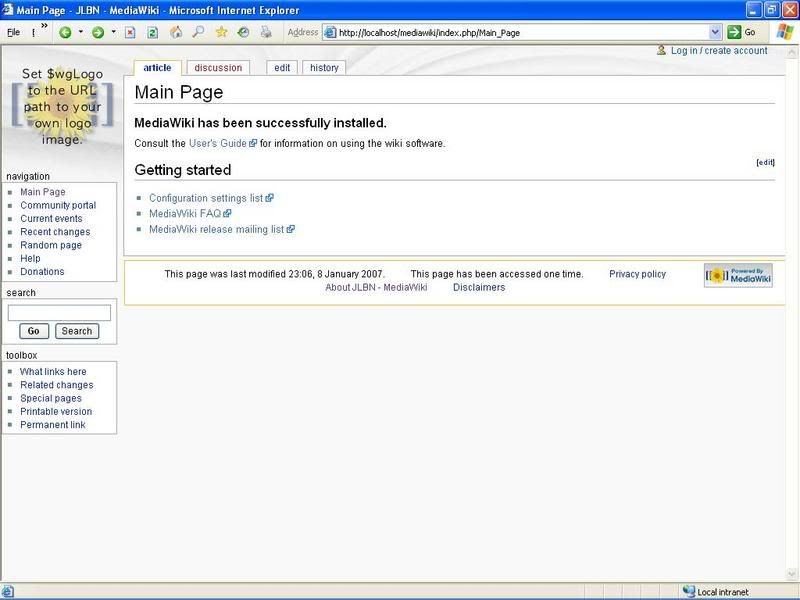
Task: Open the Printable version
Action: point(56,411)
